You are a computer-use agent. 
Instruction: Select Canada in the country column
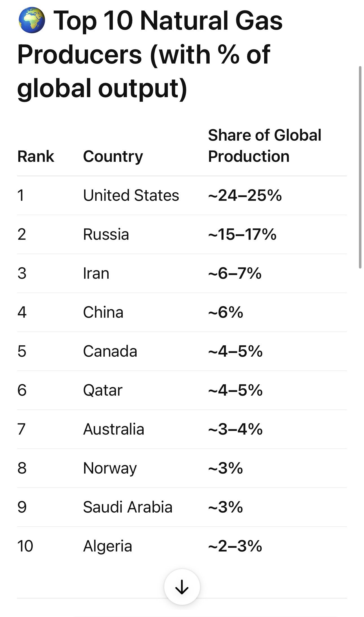pyautogui.click(x=110, y=351)
